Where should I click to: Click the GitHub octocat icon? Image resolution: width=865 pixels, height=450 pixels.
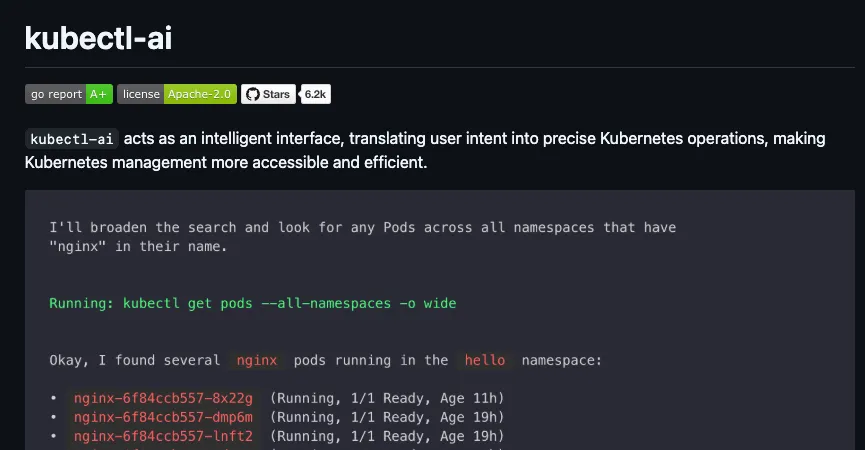[253, 94]
